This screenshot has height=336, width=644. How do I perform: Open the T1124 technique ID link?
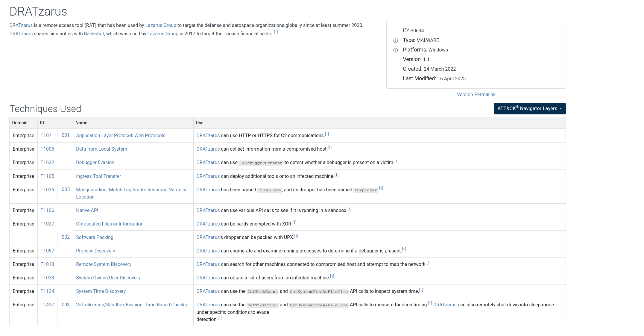click(47, 291)
